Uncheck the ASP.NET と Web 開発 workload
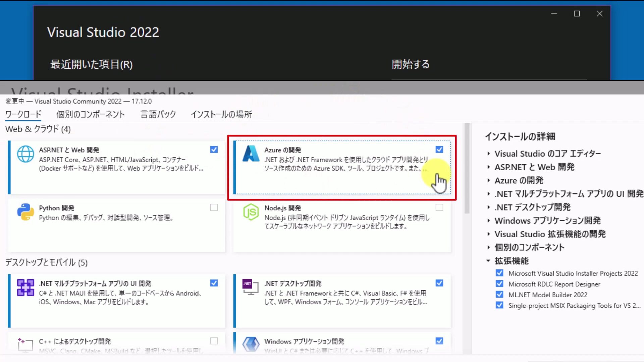This screenshot has height=362, width=644. pyautogui.click(x=214, y=149)
